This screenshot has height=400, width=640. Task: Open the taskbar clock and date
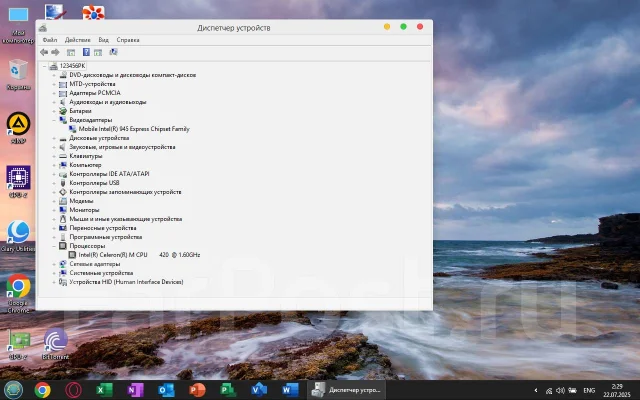tap(617, 390)
